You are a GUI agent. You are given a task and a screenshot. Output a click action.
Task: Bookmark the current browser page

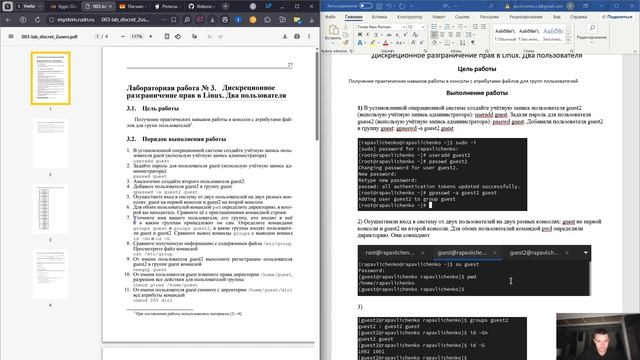pyautogui.click(x=174, y=20)
